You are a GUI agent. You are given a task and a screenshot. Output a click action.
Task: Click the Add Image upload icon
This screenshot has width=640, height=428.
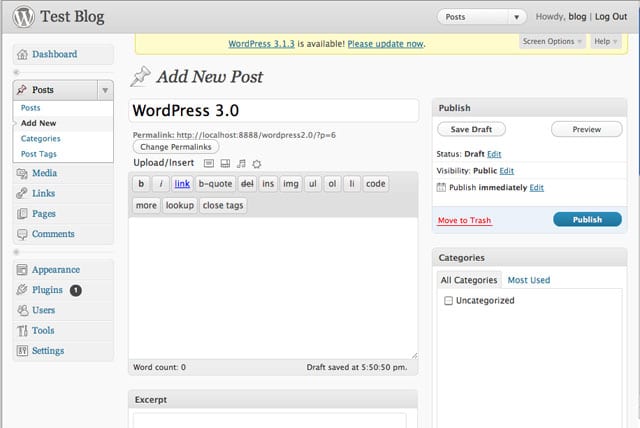pos(209,163)
